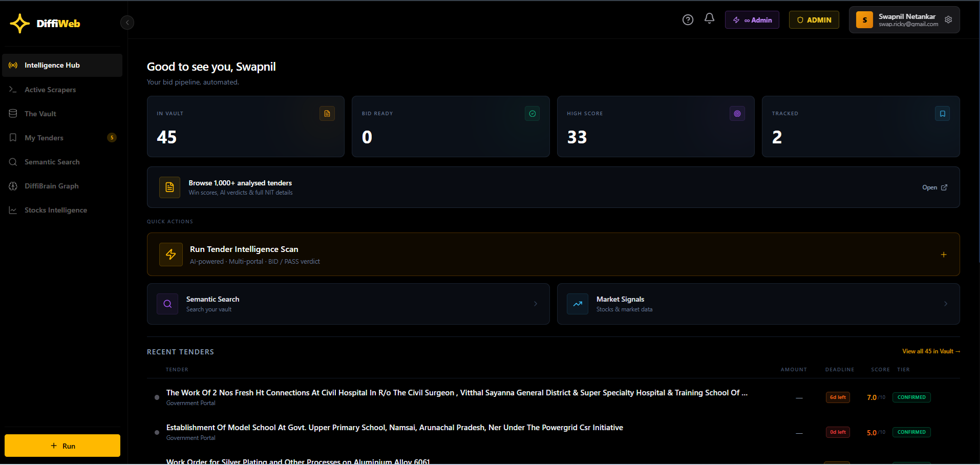Select the High Score value 33
980x465 pixels.
click(x=577, y=137)
